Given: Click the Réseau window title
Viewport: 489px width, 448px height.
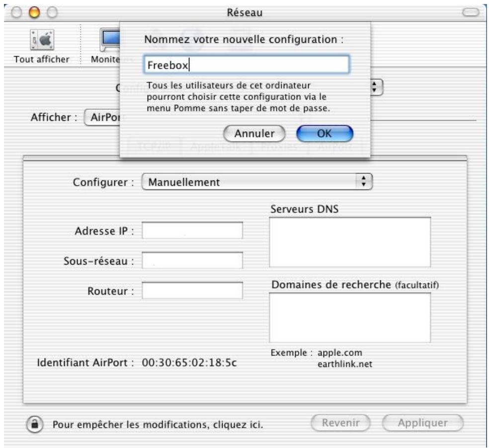Looking at the screenshot, I should [x=244, y=12].
